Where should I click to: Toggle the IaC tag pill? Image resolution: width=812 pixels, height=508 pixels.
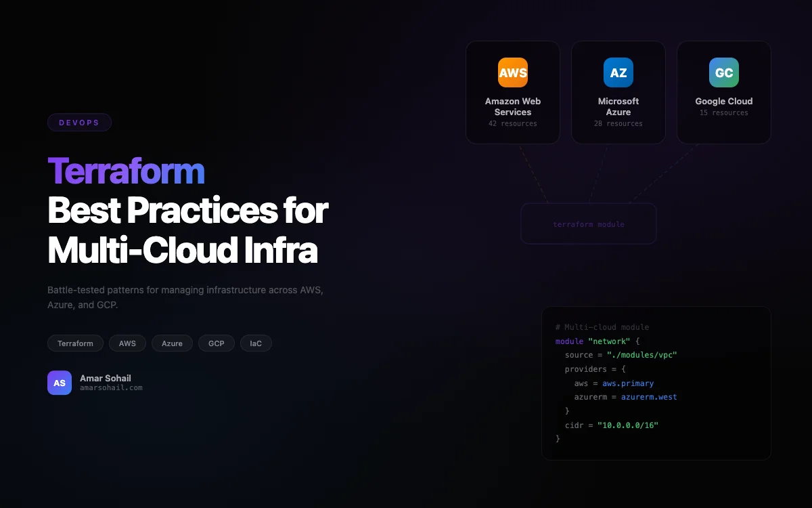(256, 343)
